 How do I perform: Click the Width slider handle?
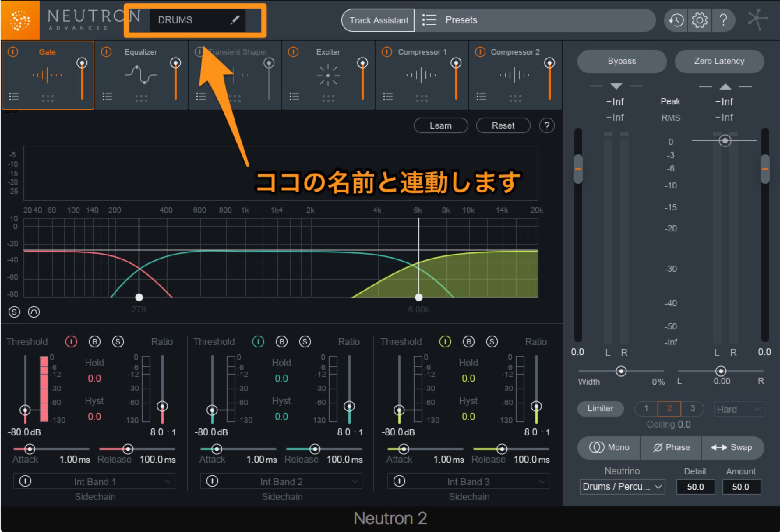[621, 371]
